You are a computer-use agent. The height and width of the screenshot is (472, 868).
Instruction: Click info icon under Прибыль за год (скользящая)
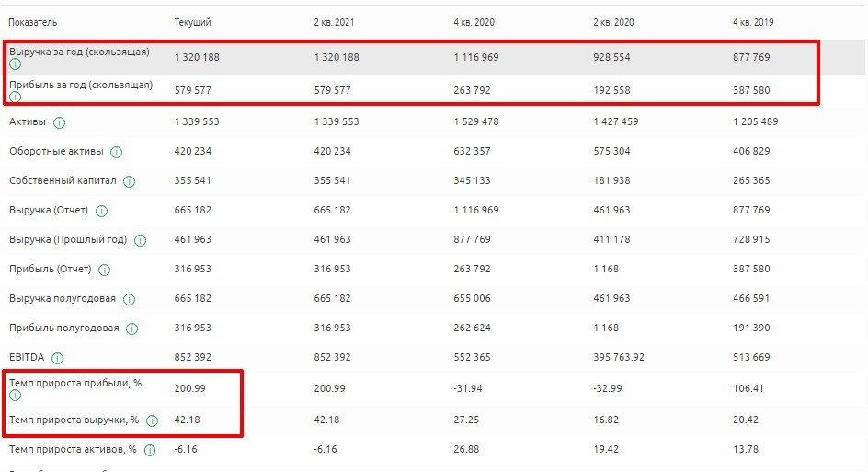pos(15,97)
